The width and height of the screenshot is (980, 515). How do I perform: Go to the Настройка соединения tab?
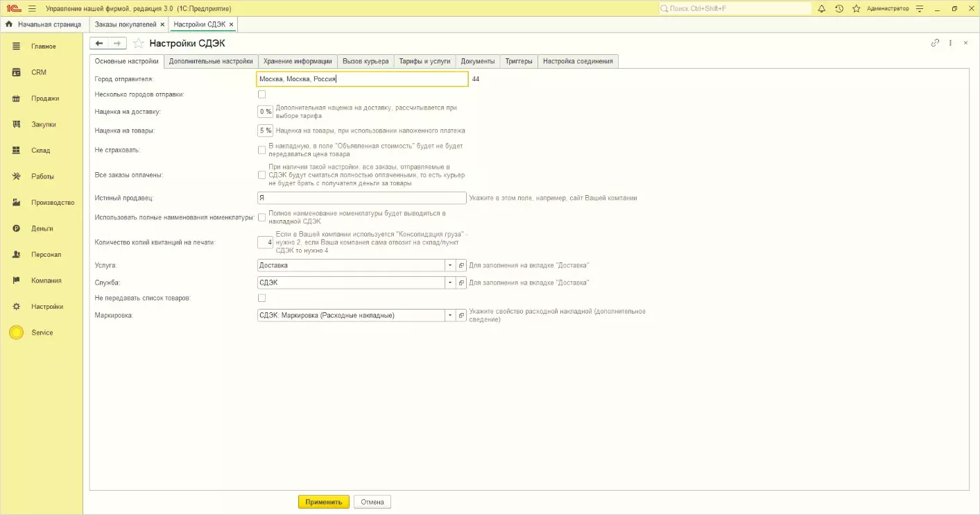[x=578, y=61]
